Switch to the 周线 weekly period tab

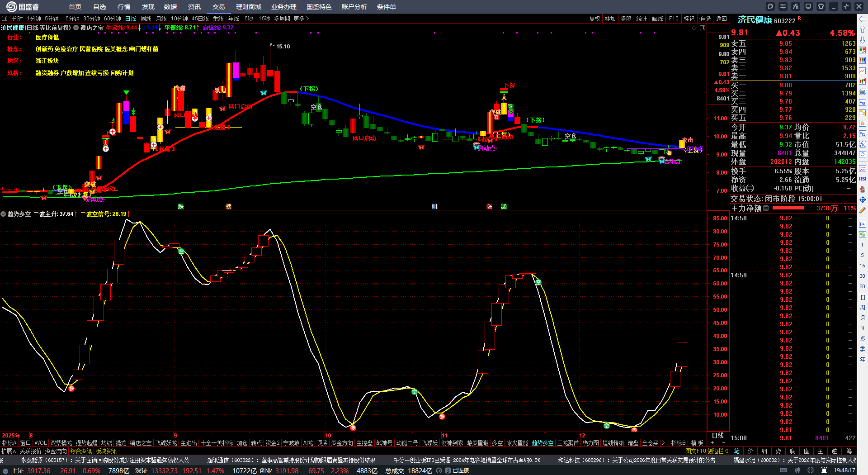[x=146, y=19]
